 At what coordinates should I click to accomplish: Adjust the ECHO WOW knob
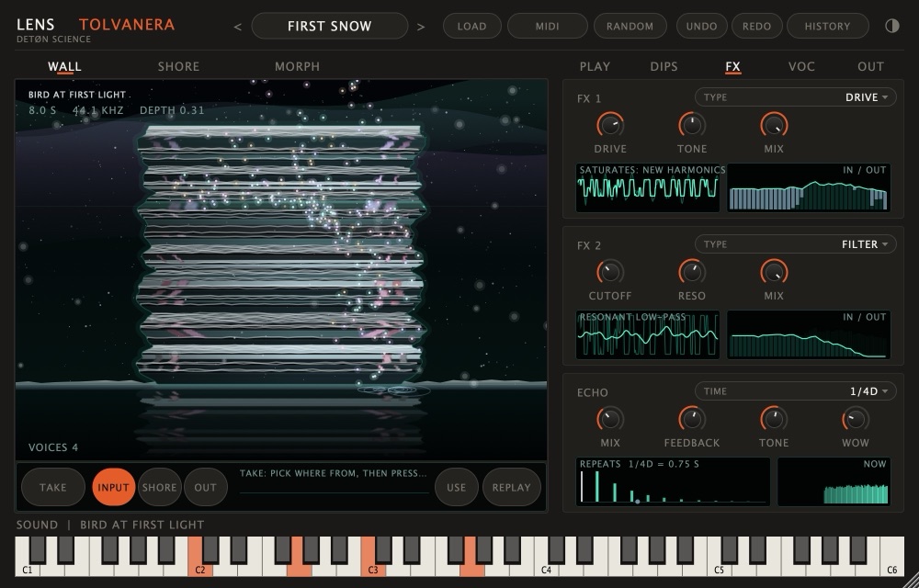(x=856, y=419)
